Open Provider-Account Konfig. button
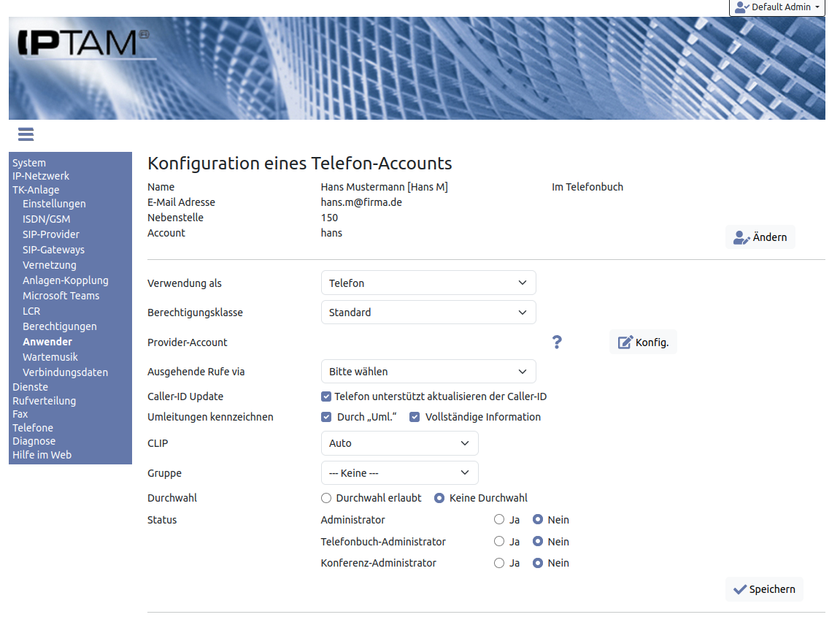This screenshot has width=840, height=617. click(643, 342)
